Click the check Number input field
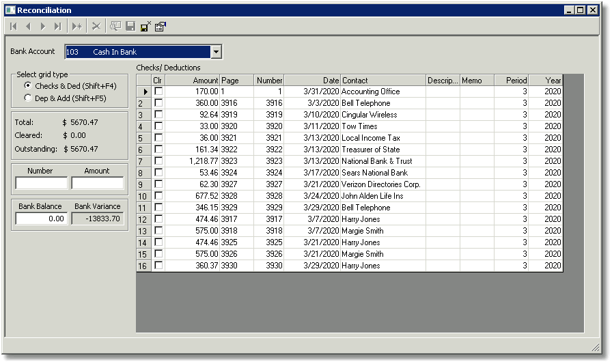The width and height of the screenshot is (612, 364). point(42,183)
